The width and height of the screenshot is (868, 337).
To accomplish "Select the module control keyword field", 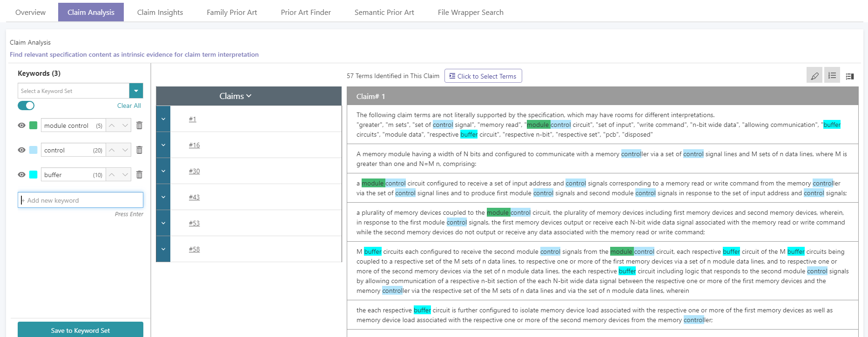I will click(x=73, y=126).
